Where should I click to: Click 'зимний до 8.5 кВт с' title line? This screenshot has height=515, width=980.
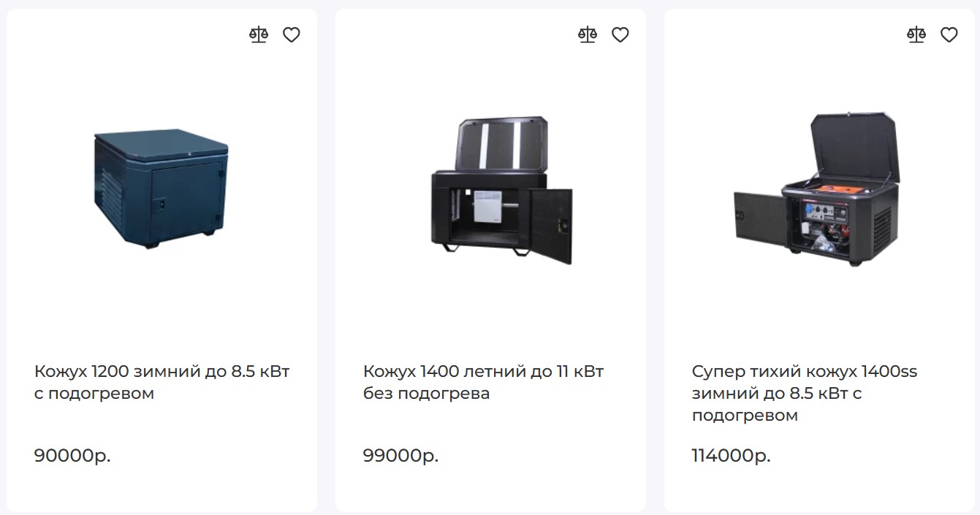point(777,394)
